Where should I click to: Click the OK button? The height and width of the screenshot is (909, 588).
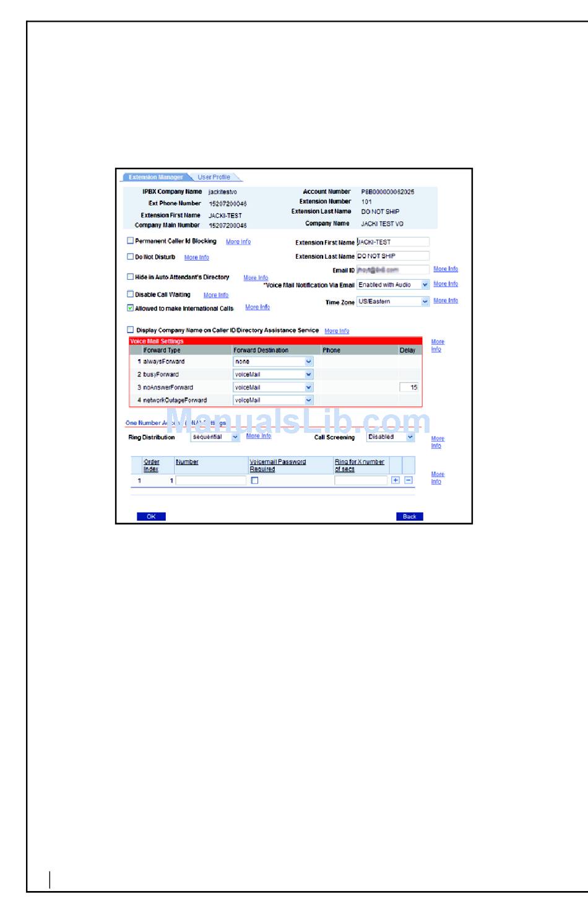pyautogui.click(x=151, y=516)
